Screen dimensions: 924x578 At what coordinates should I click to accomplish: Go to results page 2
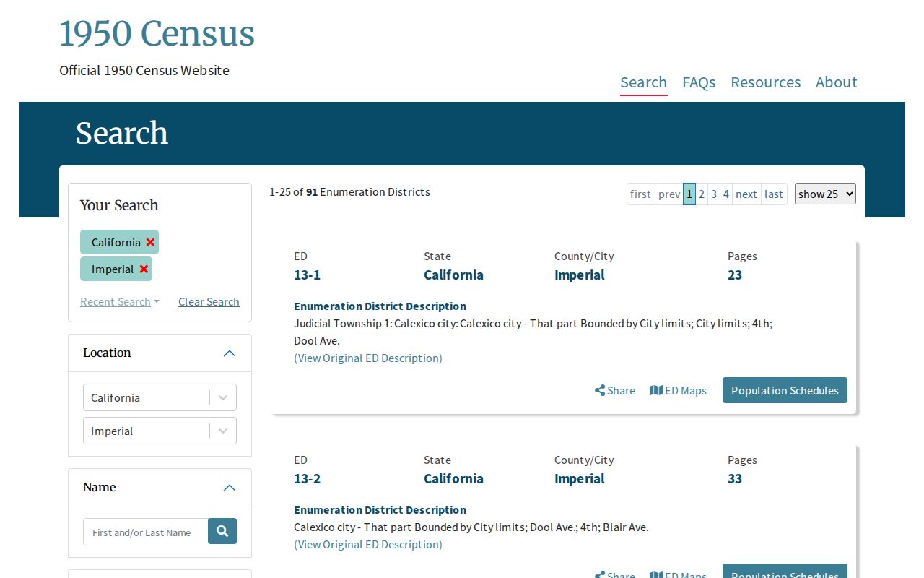(702, 194)
